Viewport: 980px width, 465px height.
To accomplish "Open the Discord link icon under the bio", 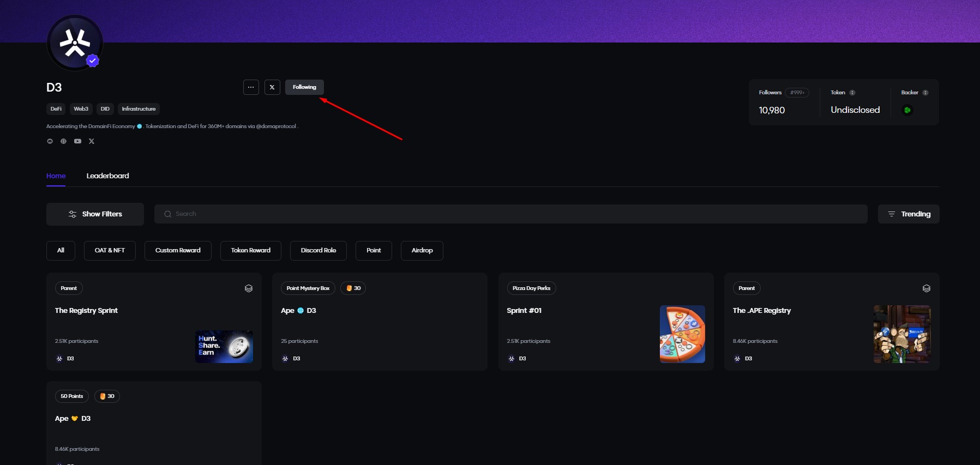I will pos(50,141).
